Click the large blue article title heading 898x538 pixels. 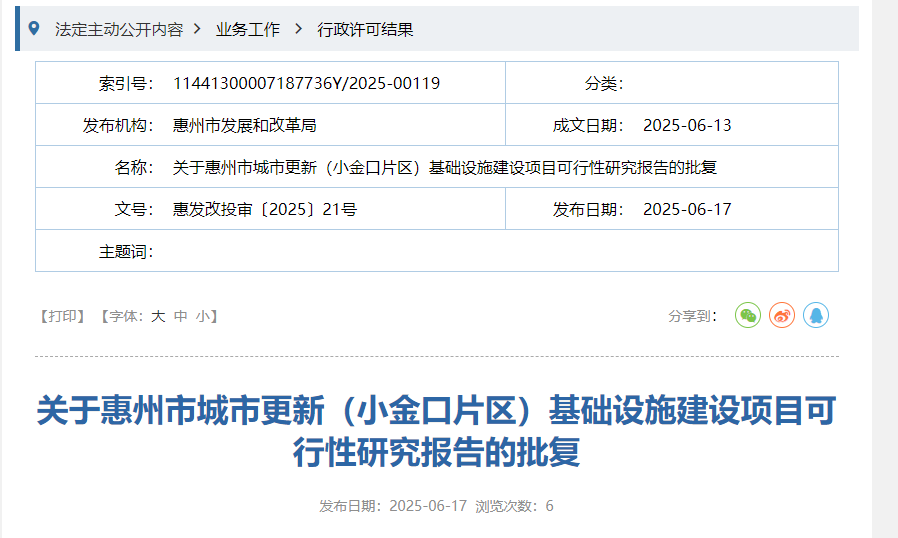pos(437,432)
